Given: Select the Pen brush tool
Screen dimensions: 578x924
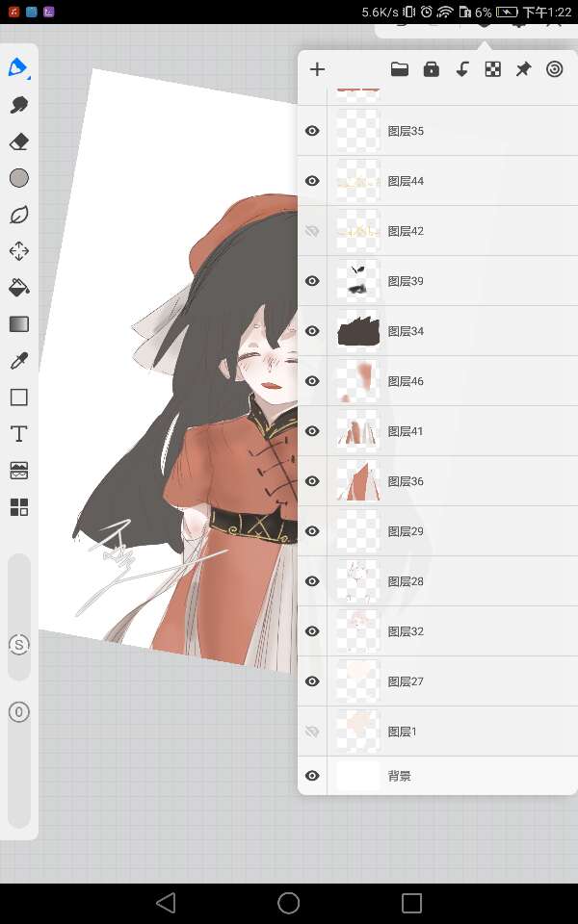Looking at the screenshot, I should pos(18,68).
